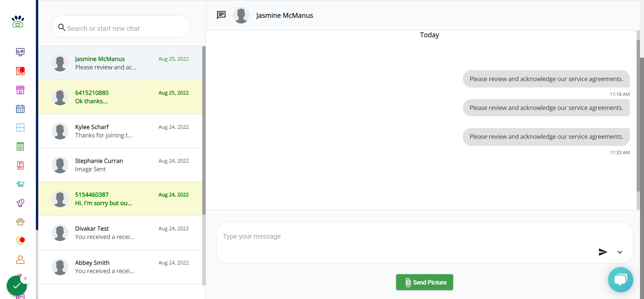Open the purple cart with clock icon
Image resolution: width=644 pixels, height=299 pixels.
20,203
